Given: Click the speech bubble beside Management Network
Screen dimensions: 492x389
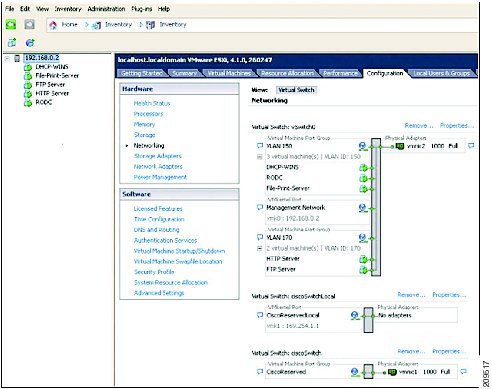Looking at the screenshot, I should (260, 207).
